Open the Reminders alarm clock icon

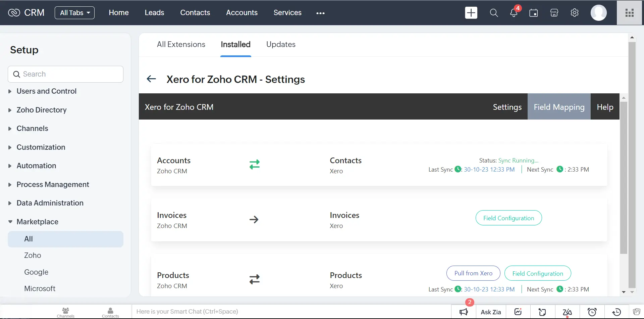pyautogui.click(x=592, y=312)
